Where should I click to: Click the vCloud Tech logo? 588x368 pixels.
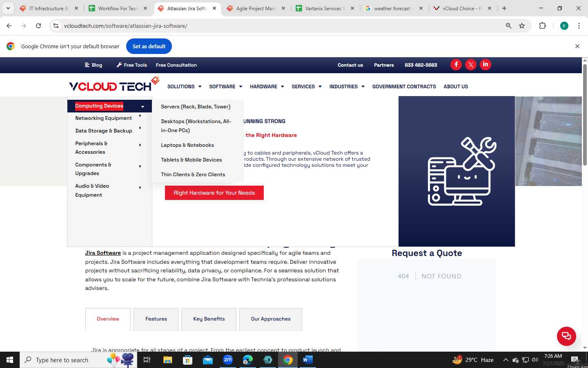tap(114, 85)
